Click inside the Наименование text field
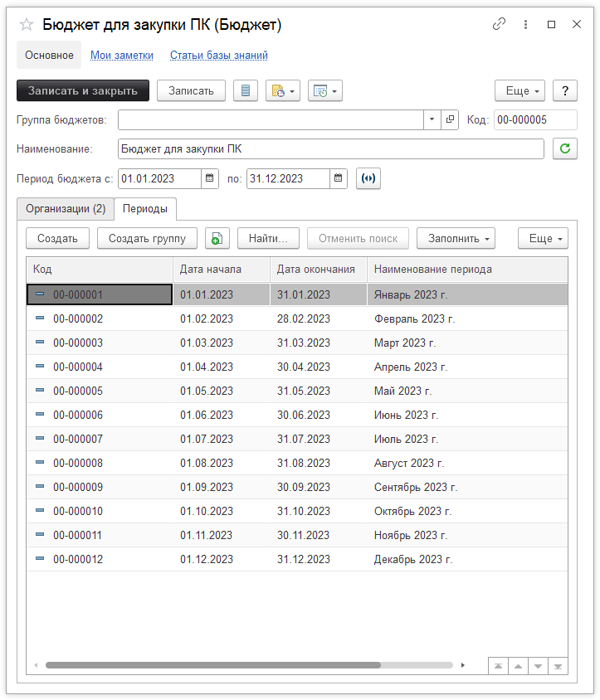 pos(330,149)
